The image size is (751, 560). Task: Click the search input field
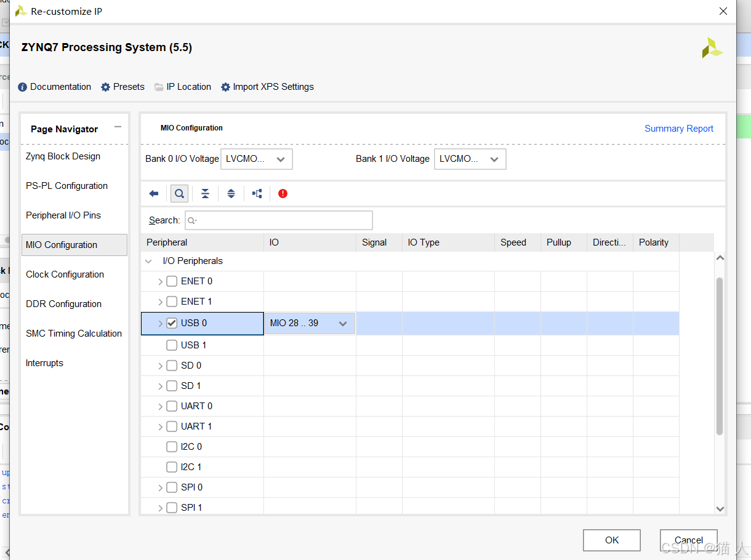tap(279, 220)
